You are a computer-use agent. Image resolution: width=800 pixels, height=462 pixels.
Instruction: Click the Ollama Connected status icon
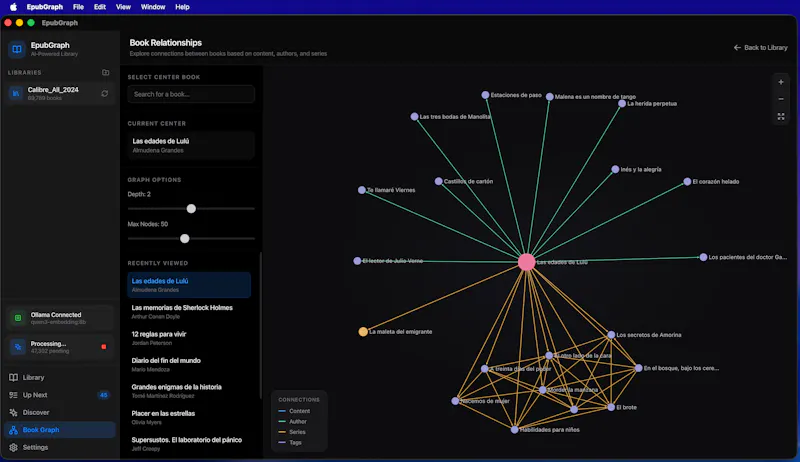pyautogui.click(x=18, y=318)
